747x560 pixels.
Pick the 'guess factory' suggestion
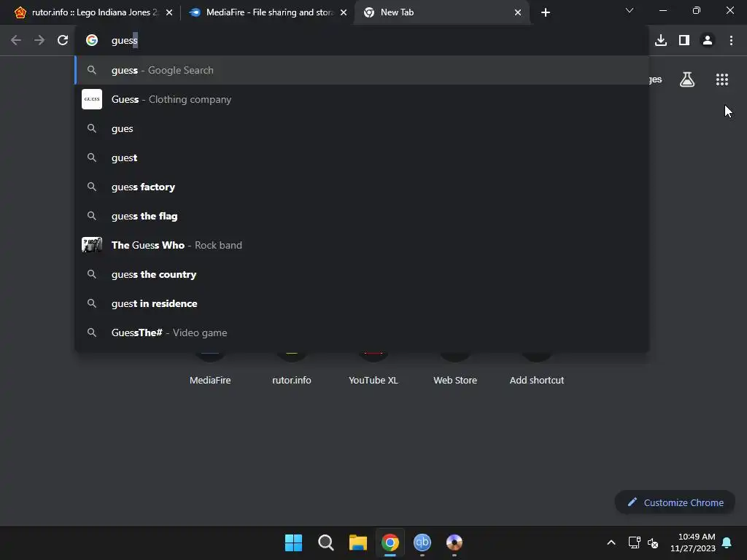(362, 187)
